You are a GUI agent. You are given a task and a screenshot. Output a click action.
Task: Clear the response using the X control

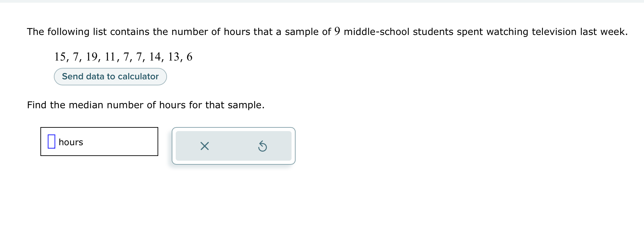point(204,146)
